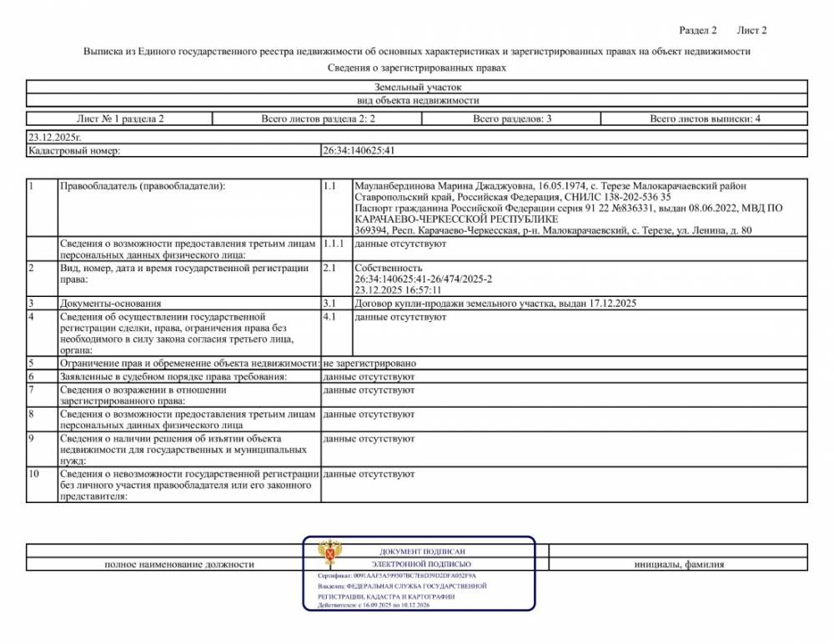The height and width of the screenshot is (644, 834).
Task: Select the "не зарегистрировано" encumbrance value
Action: click(369, 364)
